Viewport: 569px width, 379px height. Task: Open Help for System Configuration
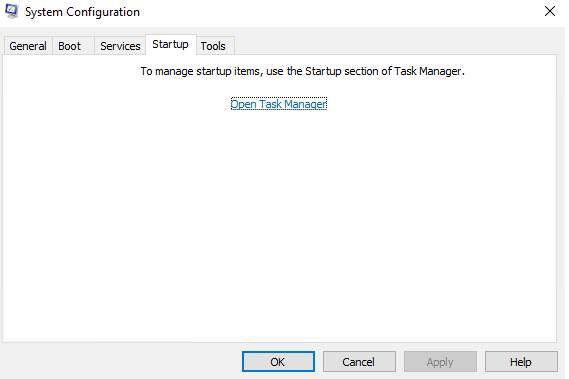coord(521,362)
